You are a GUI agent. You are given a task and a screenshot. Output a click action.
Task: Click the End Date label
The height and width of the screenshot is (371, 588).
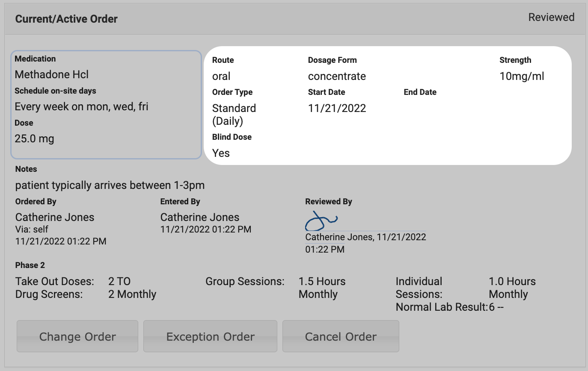point(420,92)
